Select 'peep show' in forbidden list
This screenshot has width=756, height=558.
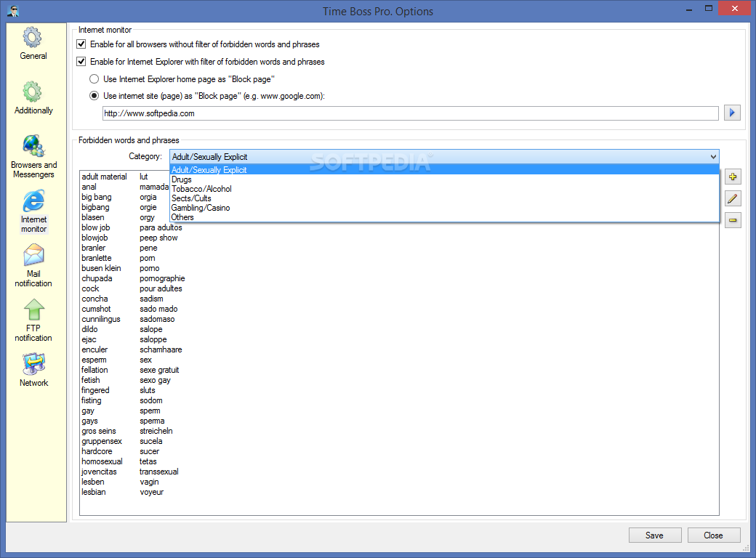point(158,238)
